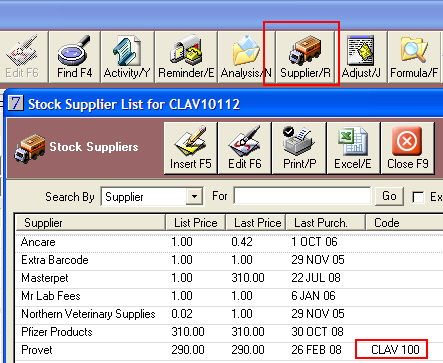Viewport: 443px width, 363px height.
Task: Export supplier list with Excel/E
Action: (x=353, y=148)
